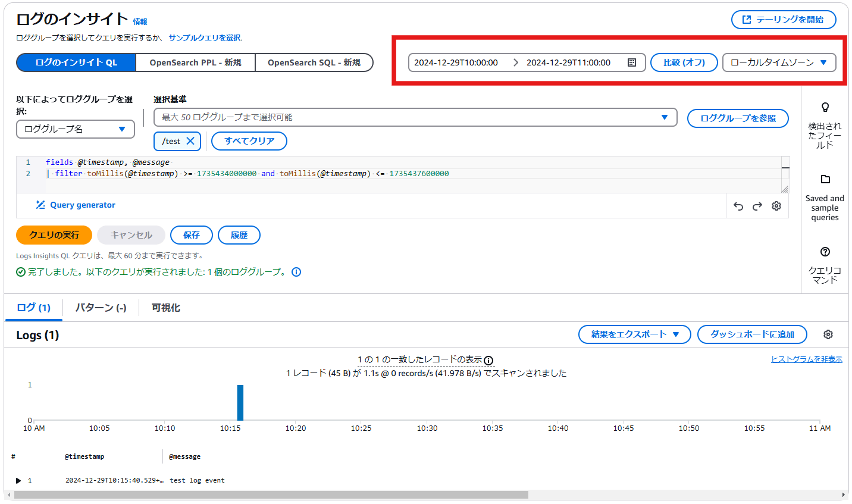Click line 1 'fields @timestamp, @message'
The width and height of the screenshot is (852, 504).
[x=108, y=162]
